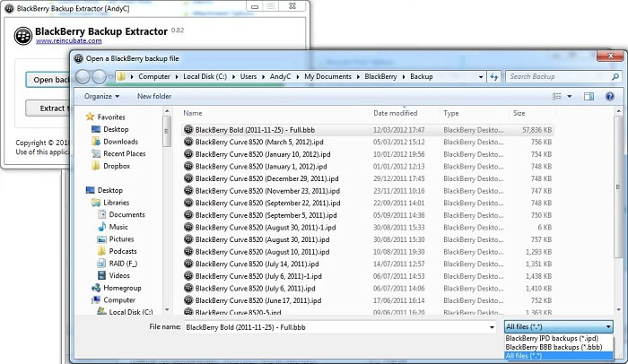Viewport: 628px width, 364px height.
Task: Select Computer in the navigation tree
Action: tap(119, 300)
